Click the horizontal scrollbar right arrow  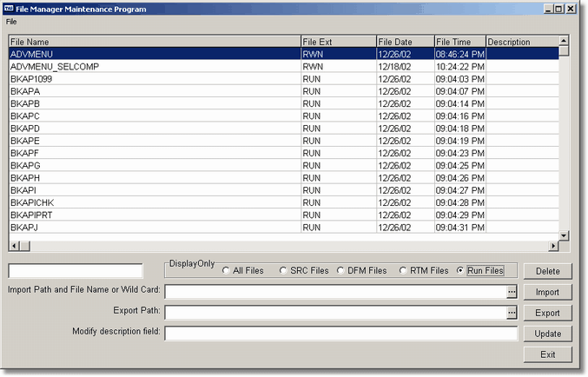(553, 246)
